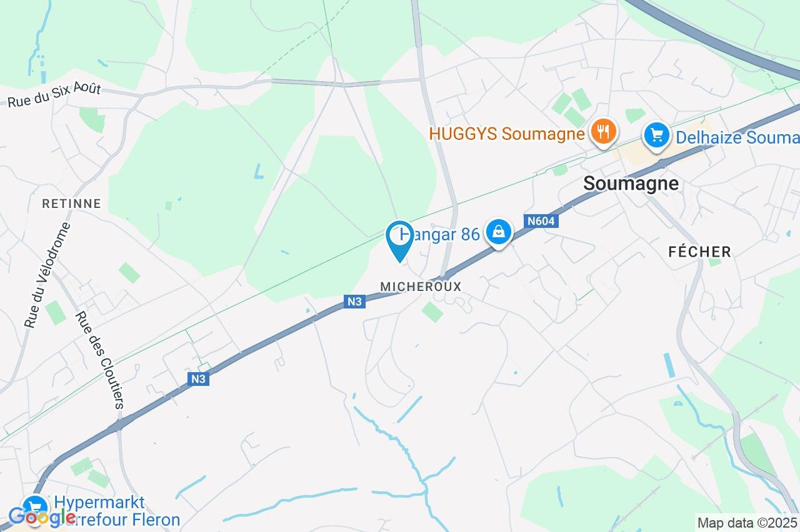Click the FÉCHER area label

699,252
